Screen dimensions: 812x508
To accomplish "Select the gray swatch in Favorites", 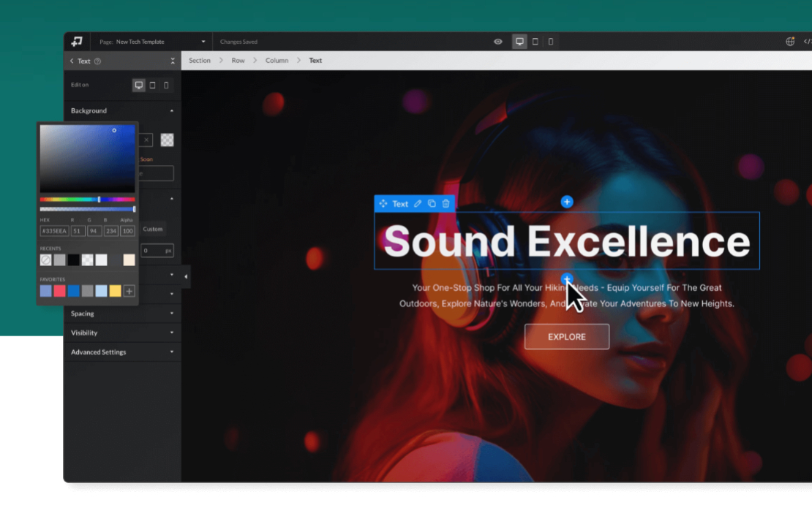I will (x=88, y=291).
